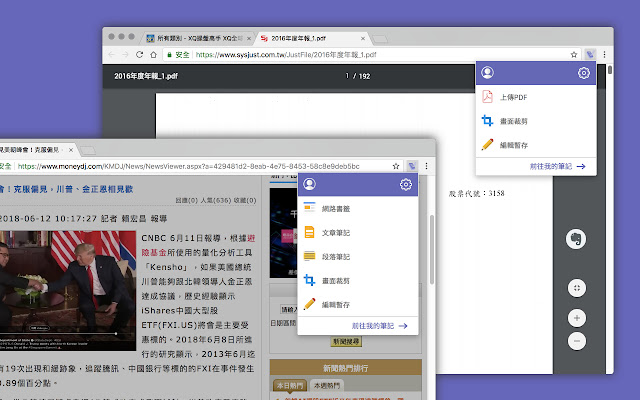Screen dimensions: 640x400
Task: Open a new tab in news window
Action: pyautogui.click(x=88, y=151)
